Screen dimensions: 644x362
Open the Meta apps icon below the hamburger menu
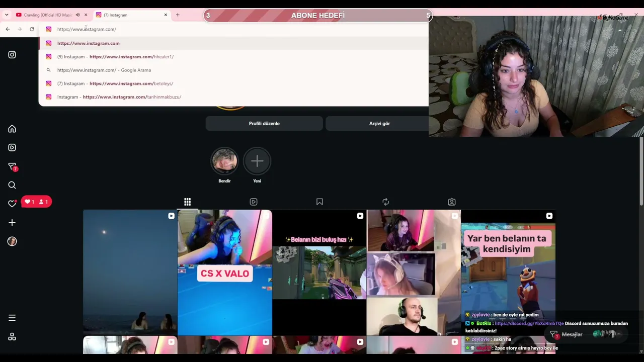(12, 337)
